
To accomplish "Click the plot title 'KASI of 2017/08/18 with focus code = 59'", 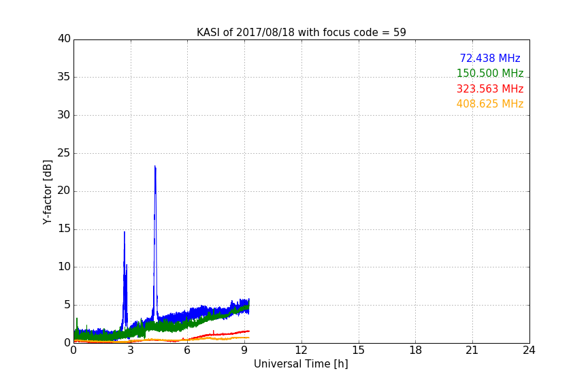I will [x=301, y=33].
